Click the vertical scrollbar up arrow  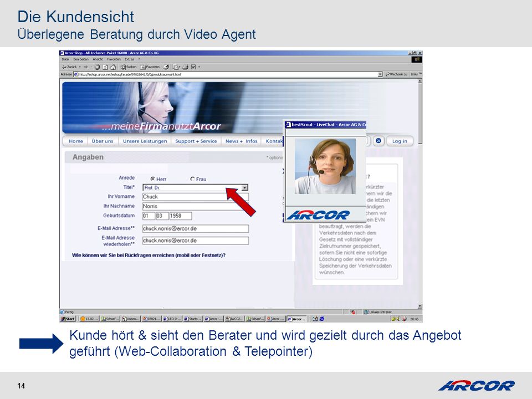(x=420, y=81)
